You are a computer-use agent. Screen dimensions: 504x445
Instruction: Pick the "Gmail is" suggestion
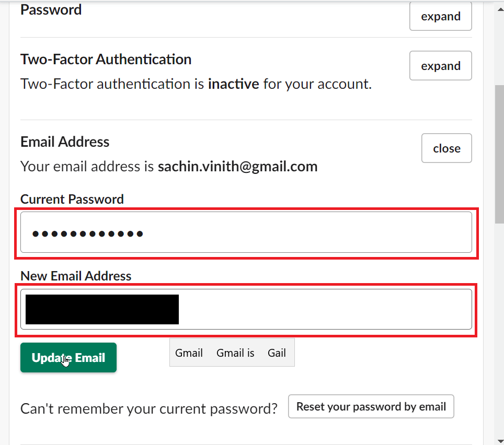click(235, 353)
